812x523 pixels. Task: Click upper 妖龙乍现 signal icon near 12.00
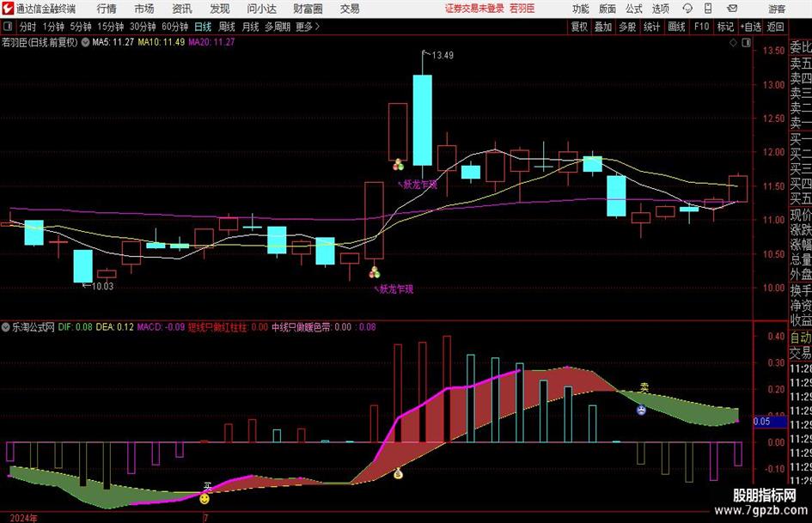pos(398,165)
